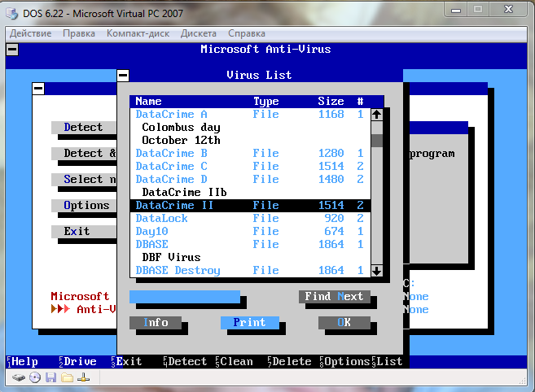Click F2 Drive in the function key bar
Screen dimensions: 535x392
[78, 362]
